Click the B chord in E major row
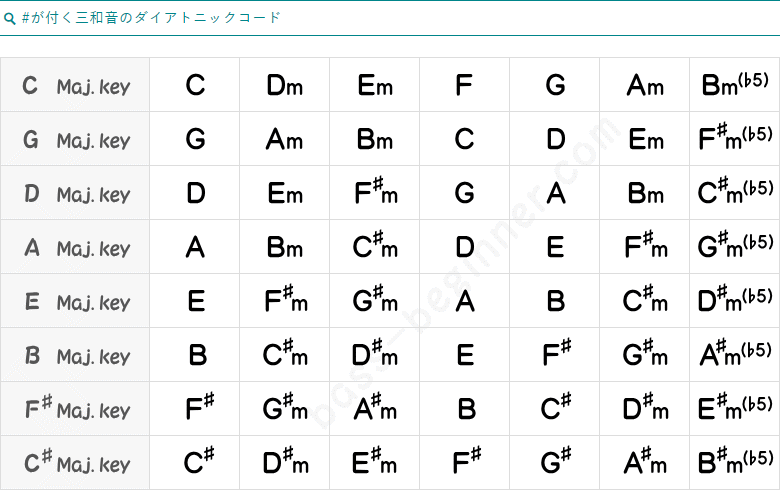The height and width of the screenshot is (490, 780). (x=555, y=301)
